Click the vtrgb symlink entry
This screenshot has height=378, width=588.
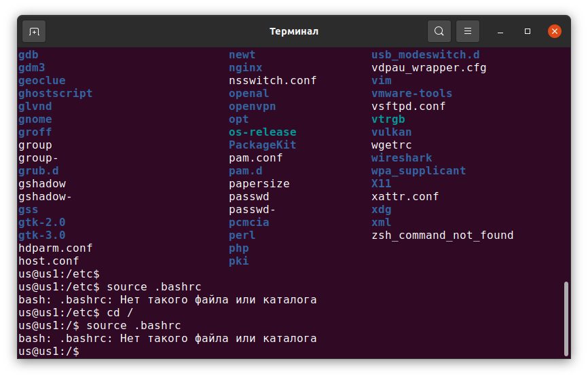click(388, 119)
